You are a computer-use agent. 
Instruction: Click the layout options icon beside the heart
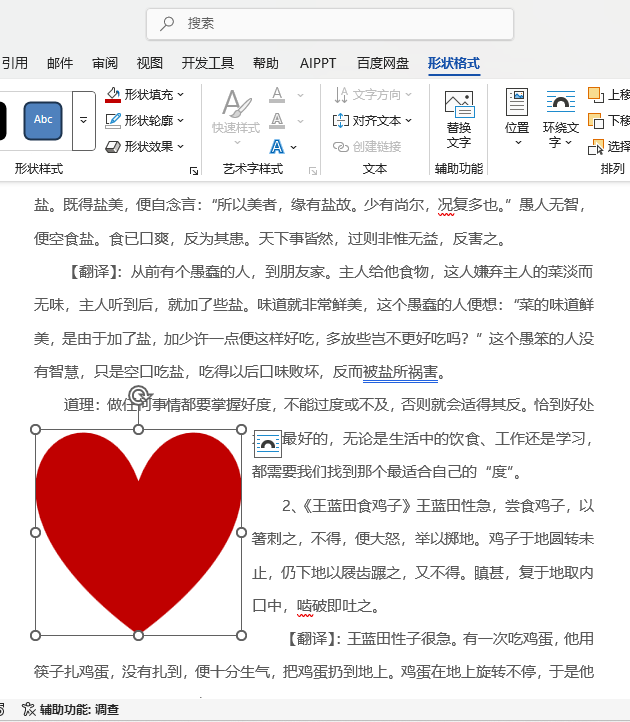point(268,444)
